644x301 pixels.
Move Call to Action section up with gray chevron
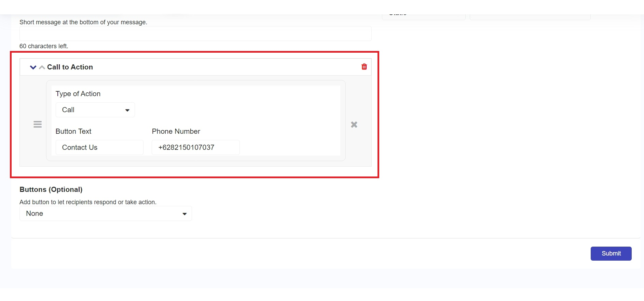(42, 67)
